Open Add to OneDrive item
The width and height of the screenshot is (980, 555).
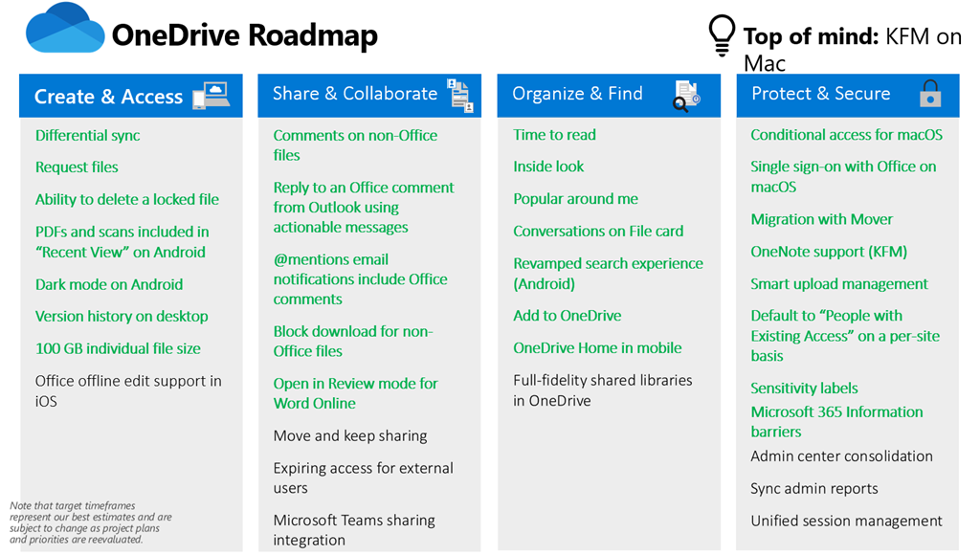tap(568, 316)
